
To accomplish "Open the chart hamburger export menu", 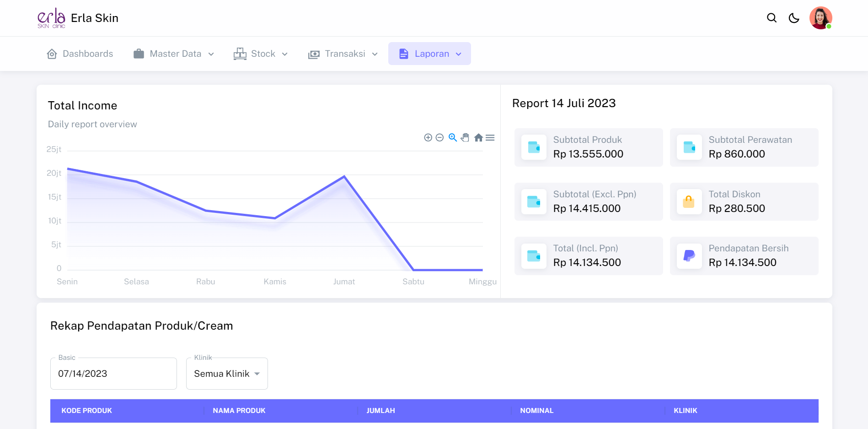I will pos(490,137).
